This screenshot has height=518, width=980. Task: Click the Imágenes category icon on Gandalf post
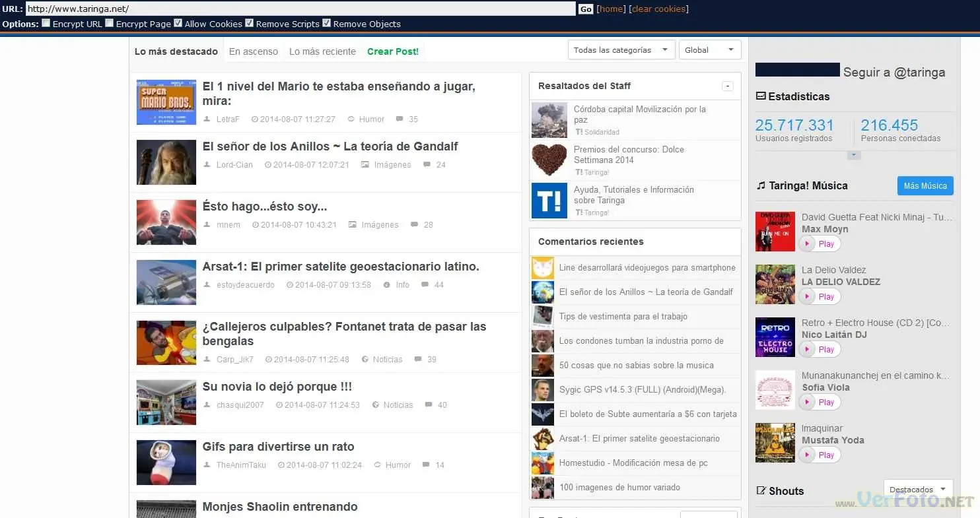(365, 165)
